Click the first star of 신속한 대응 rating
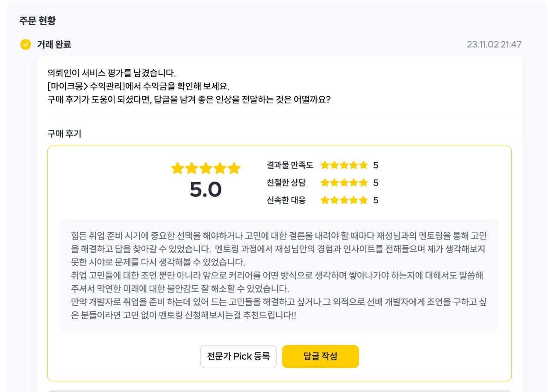 [x=325, y=200]
